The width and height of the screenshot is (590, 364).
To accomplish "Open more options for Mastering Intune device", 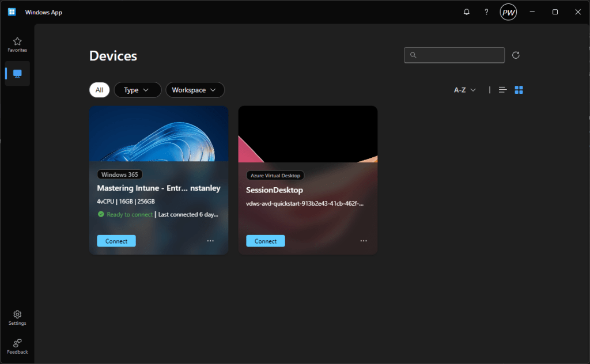I will point(210,241).
